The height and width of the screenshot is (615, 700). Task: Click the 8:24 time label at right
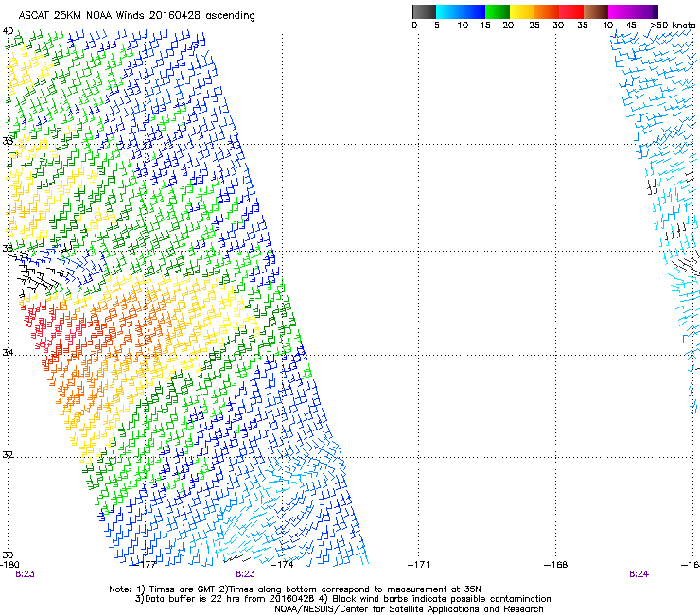[639, 574]
